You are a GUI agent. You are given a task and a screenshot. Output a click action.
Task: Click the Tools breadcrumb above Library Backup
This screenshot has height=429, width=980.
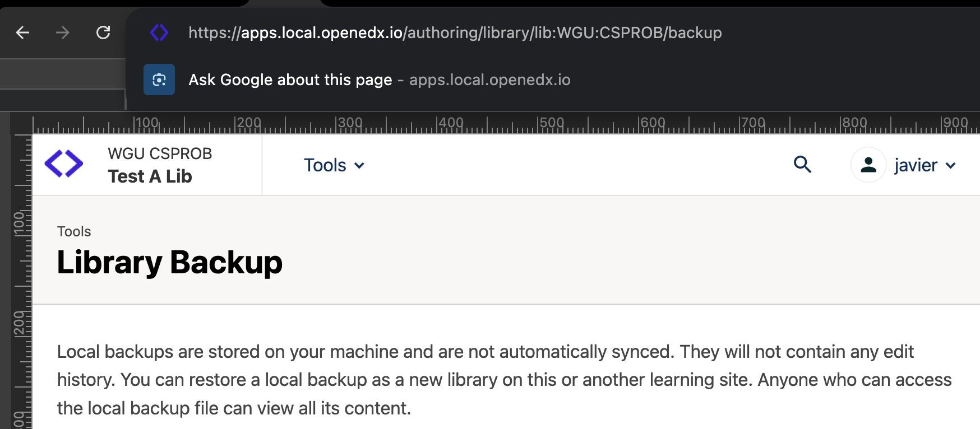[x=74, y=231]
